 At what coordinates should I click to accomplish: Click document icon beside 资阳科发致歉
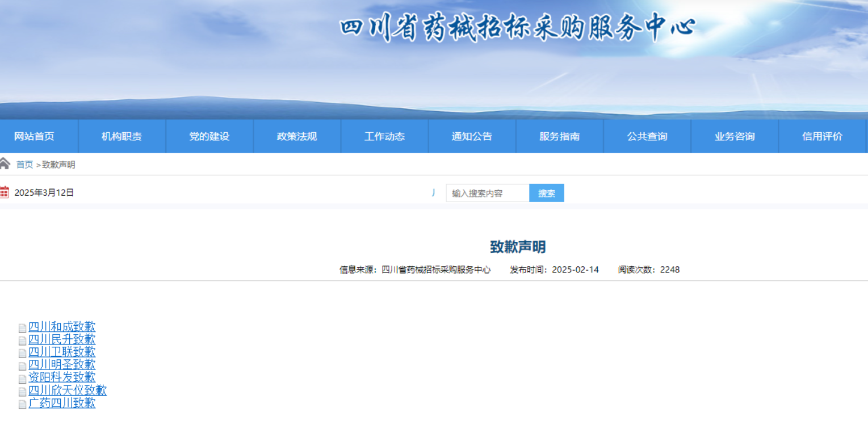(22, 379)
